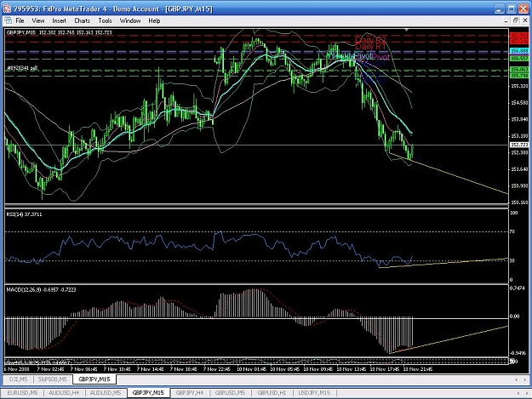
Task: Click the GBPJPY,M15 chart header quote text
Action: [x=59, y=32]
